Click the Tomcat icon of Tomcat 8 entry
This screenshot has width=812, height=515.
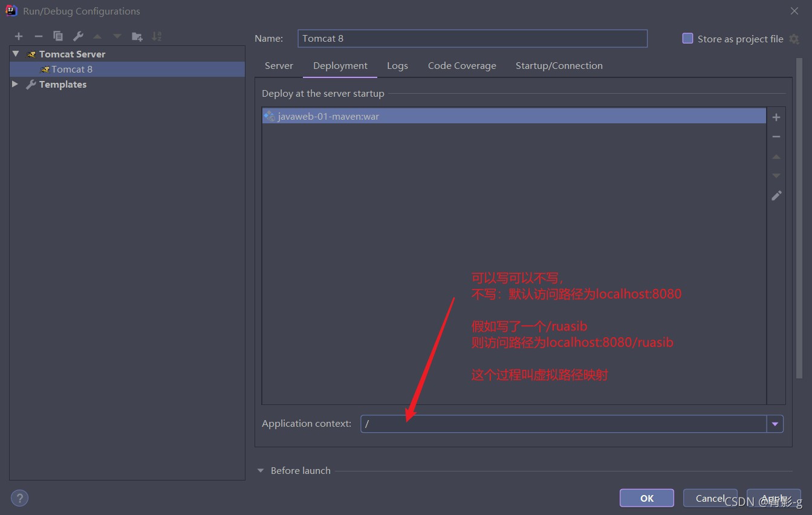point(45,70)
